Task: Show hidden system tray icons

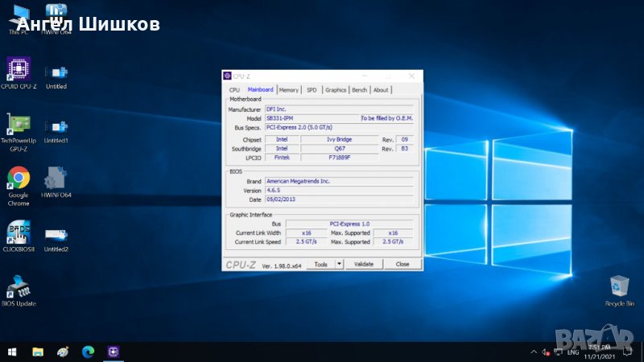Action: coord(533,352)
